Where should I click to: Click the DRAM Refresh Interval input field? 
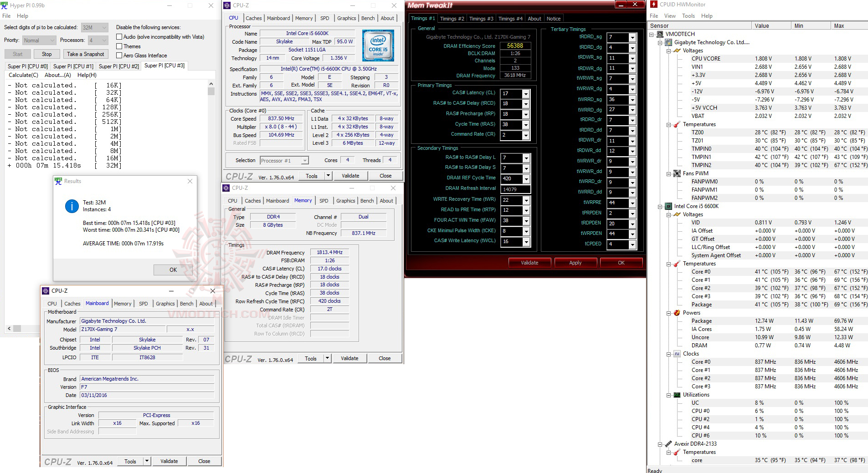515,189
